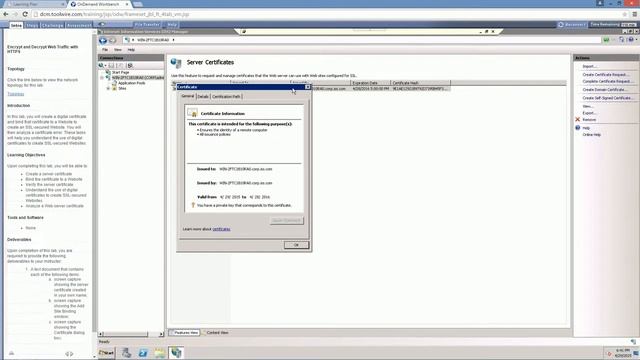Click the green refresh icon in IIS toolbar
Viewport: 640px width, 360px height.
607,40
